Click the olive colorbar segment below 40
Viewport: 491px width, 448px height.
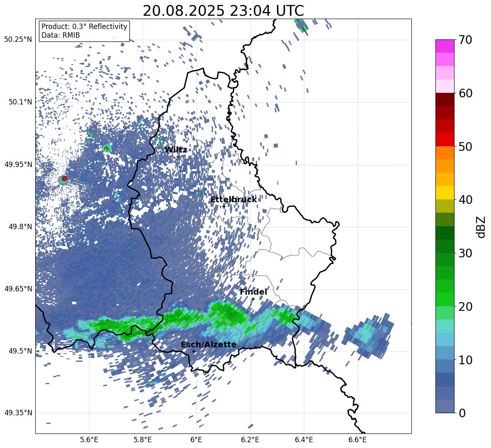point(445,206)
